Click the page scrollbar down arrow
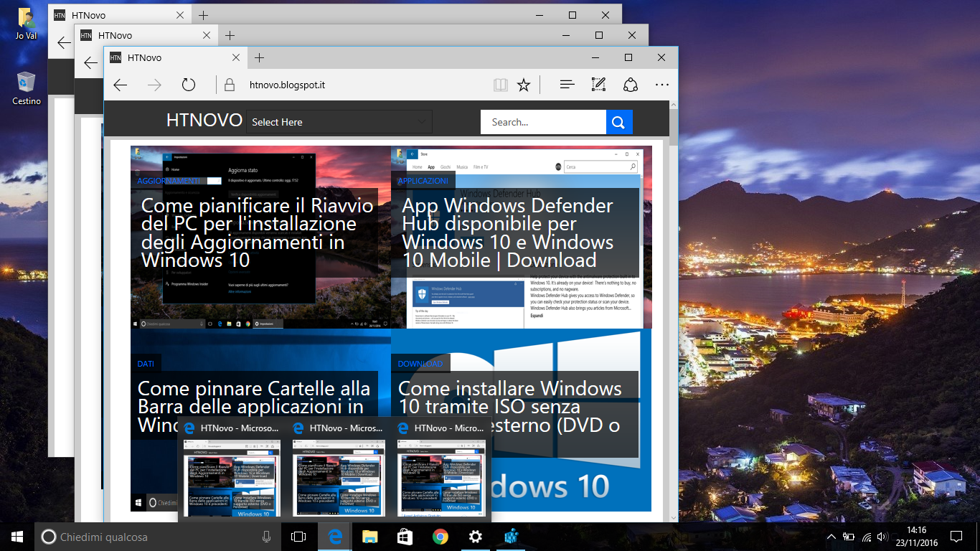 (674, 517)
